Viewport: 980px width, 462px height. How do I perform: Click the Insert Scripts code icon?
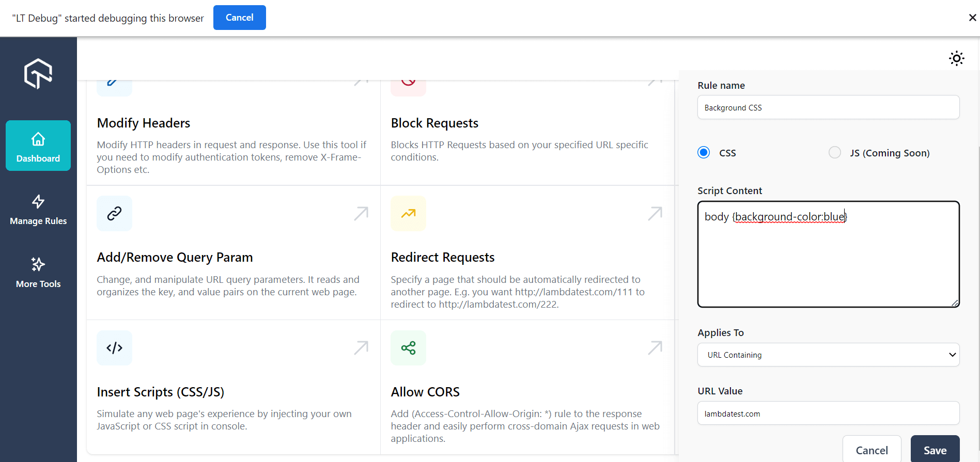coord(114,348)
